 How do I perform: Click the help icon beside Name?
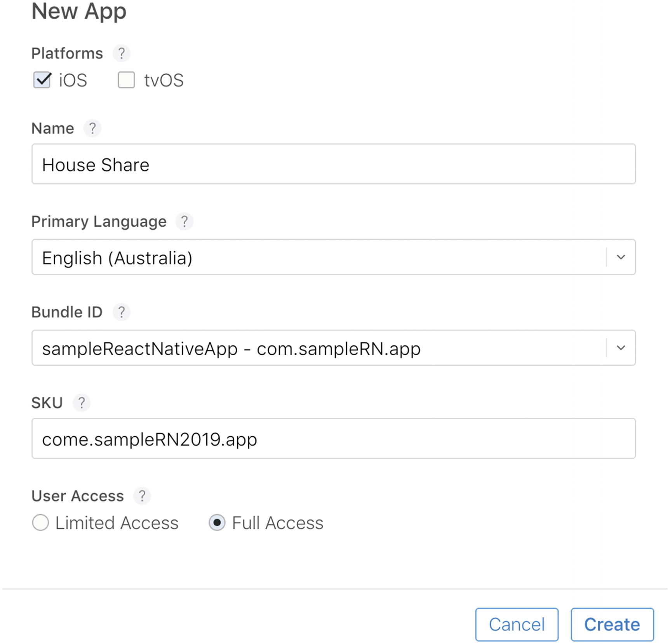(92, 128)
